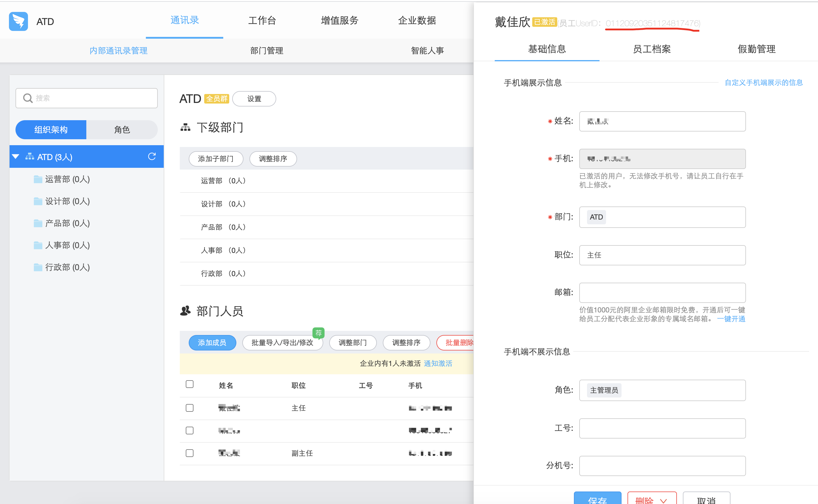Click 调整排序 in member toolbar

pyautogui.click(x=406, y=343)
